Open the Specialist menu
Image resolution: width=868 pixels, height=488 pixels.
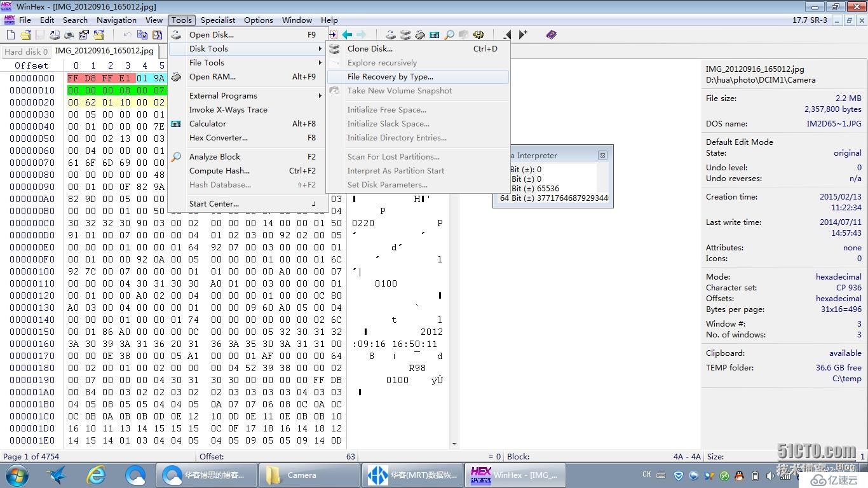click(218, 20)
